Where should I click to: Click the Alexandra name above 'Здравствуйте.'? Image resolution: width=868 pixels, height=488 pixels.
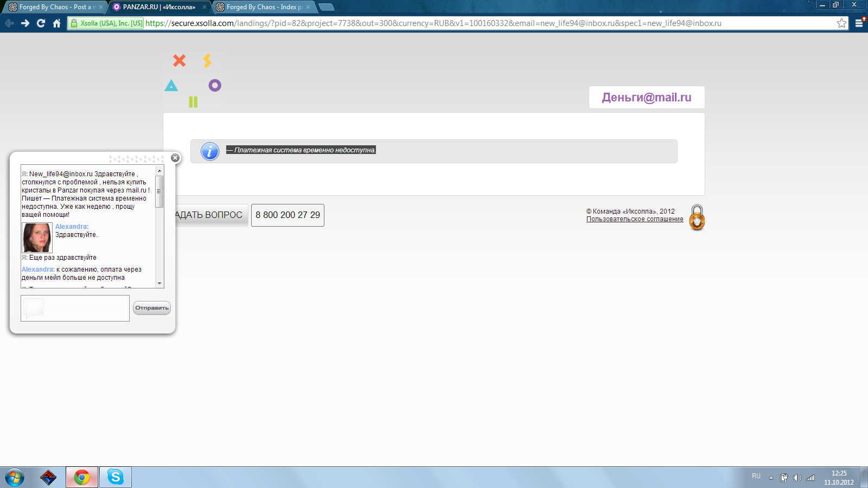pos(72,227)
